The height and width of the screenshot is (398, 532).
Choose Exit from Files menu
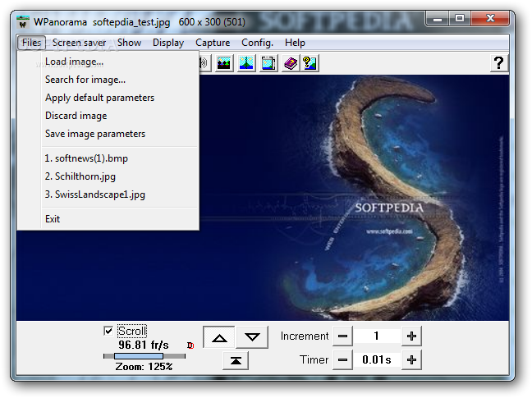[x=108, y=219]
